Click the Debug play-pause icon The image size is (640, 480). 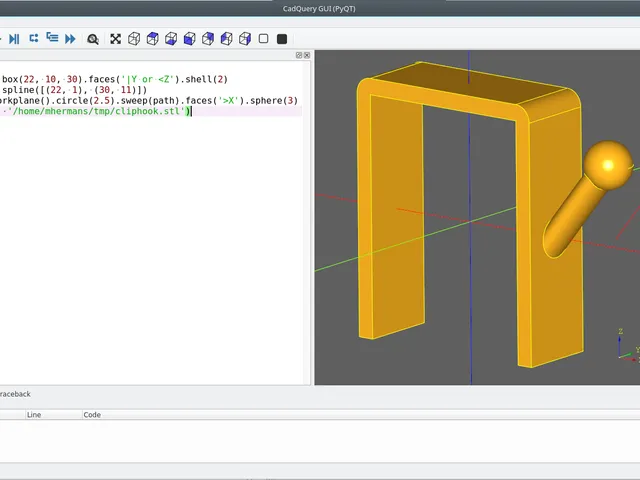click(x=14, y=39)
